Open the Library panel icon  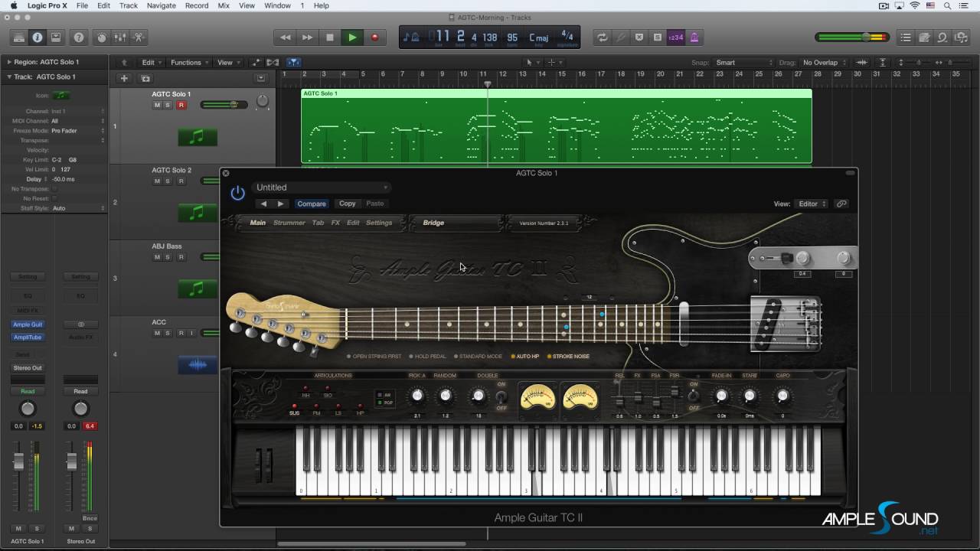(x=19, y=37)
